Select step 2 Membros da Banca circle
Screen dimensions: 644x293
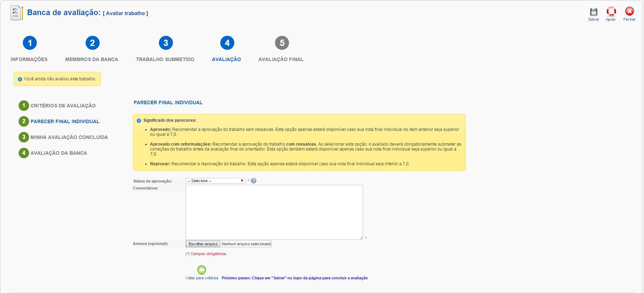point(92,43)
